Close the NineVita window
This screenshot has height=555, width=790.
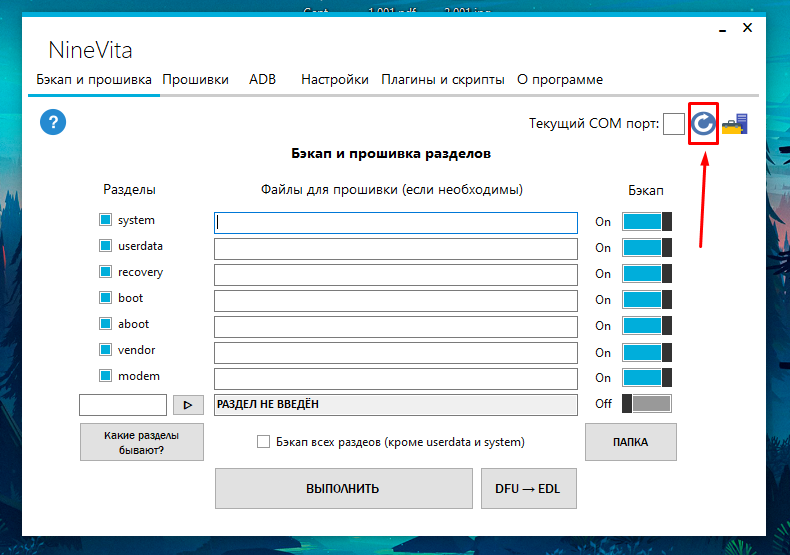click(748, 28)
